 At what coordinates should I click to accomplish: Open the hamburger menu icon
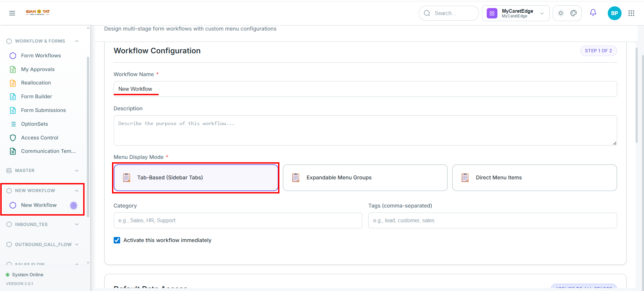tap(12, 13)
